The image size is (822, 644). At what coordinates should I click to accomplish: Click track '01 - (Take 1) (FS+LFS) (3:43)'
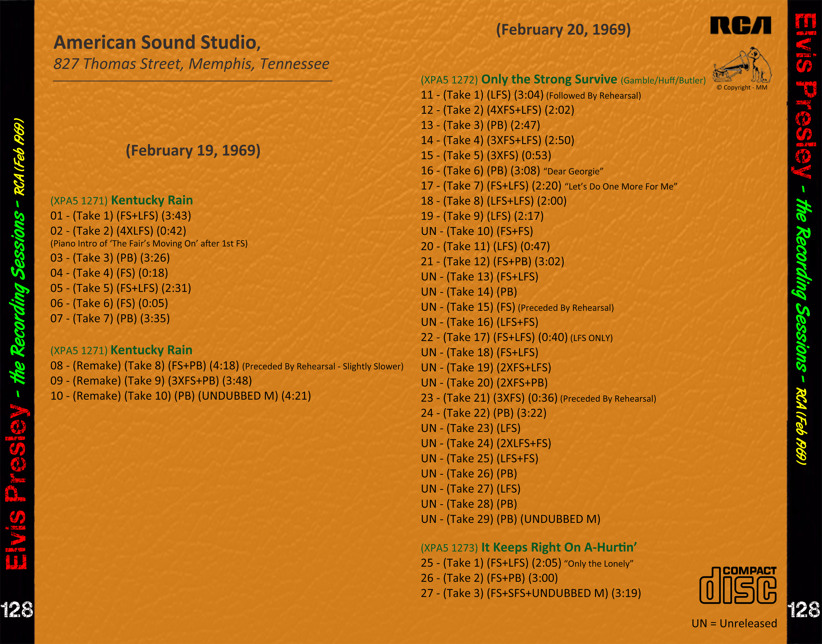[121, 216]
